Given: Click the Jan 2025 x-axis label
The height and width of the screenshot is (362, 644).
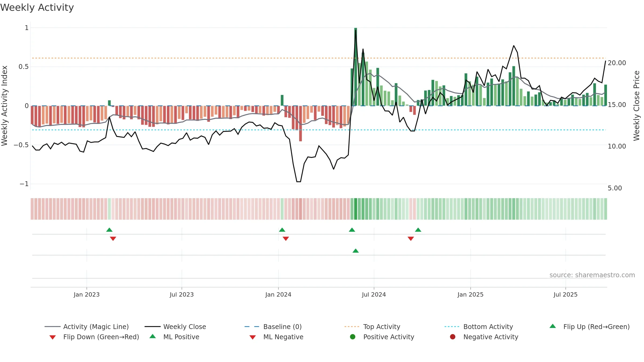Looking at the screenshot, I should tap(470, 295).
